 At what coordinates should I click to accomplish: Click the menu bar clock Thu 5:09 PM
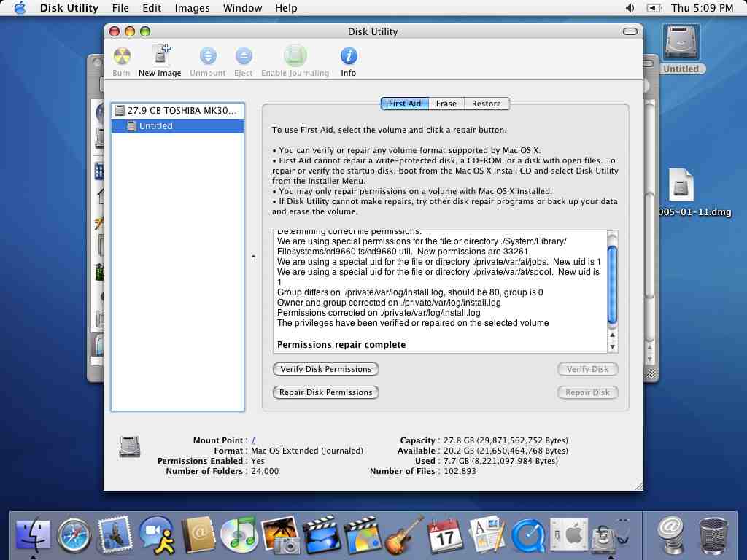(702, 8)
